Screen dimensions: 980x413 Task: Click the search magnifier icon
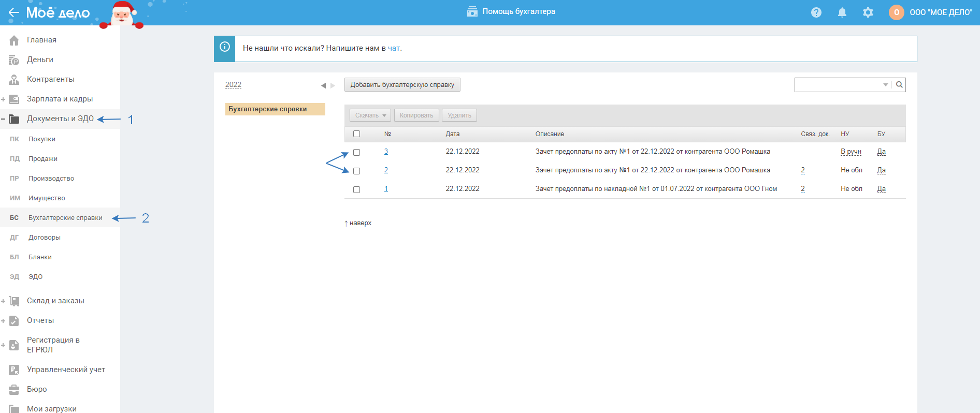pos(900,85)
